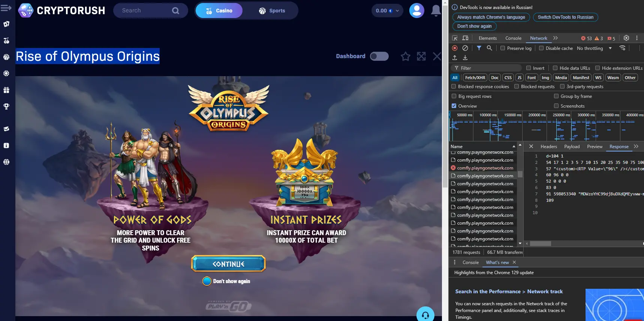Add Rise of Olympus to favorites star
The width and height of the screenshot is (644, 321).
pyautogui.click(x=405, y=56)
